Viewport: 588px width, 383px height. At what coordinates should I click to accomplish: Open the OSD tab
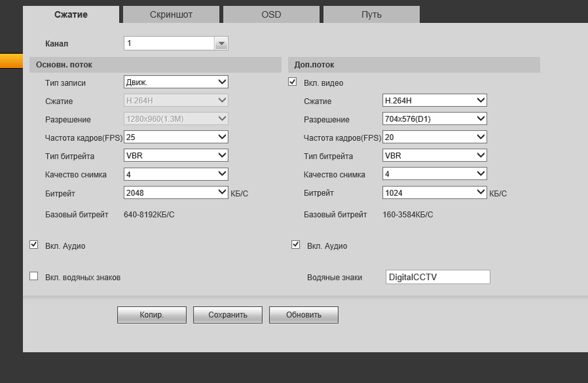(271, 14)
